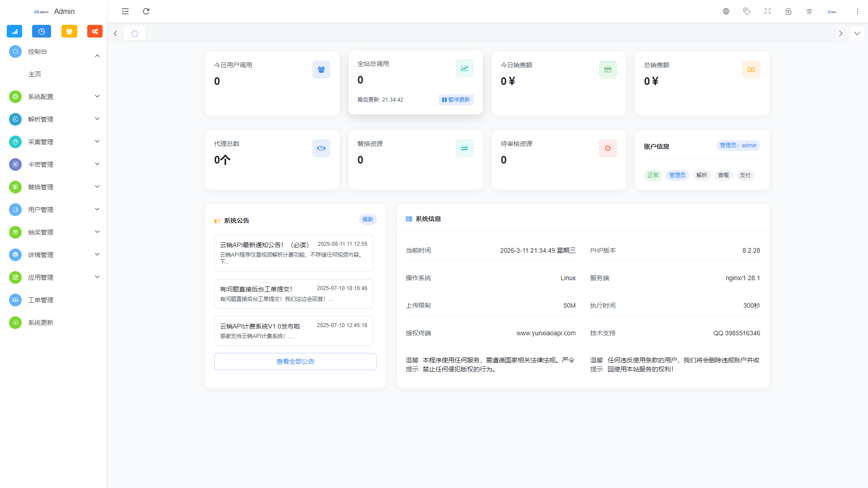Image resolution: width=868 pixels, height=488 pixels.
Task: Toggle the 暂停更新 pause update button
Action: [456, 100]
